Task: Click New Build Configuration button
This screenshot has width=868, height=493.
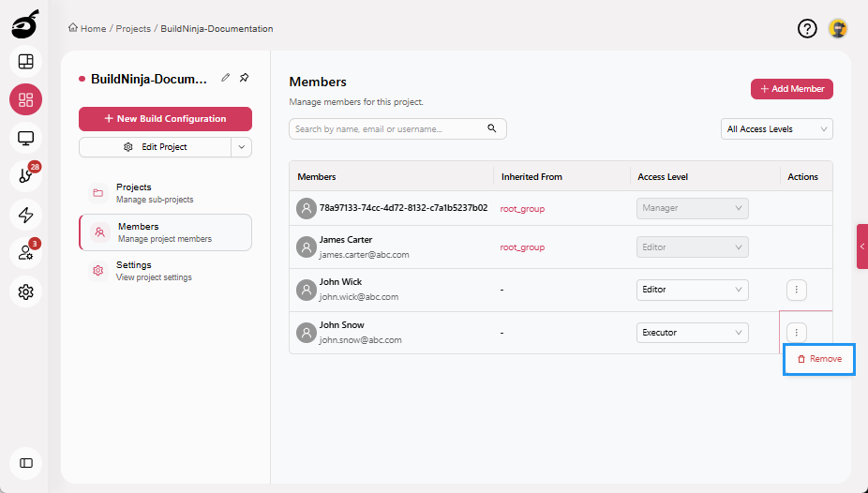Action: coord(165,119)
